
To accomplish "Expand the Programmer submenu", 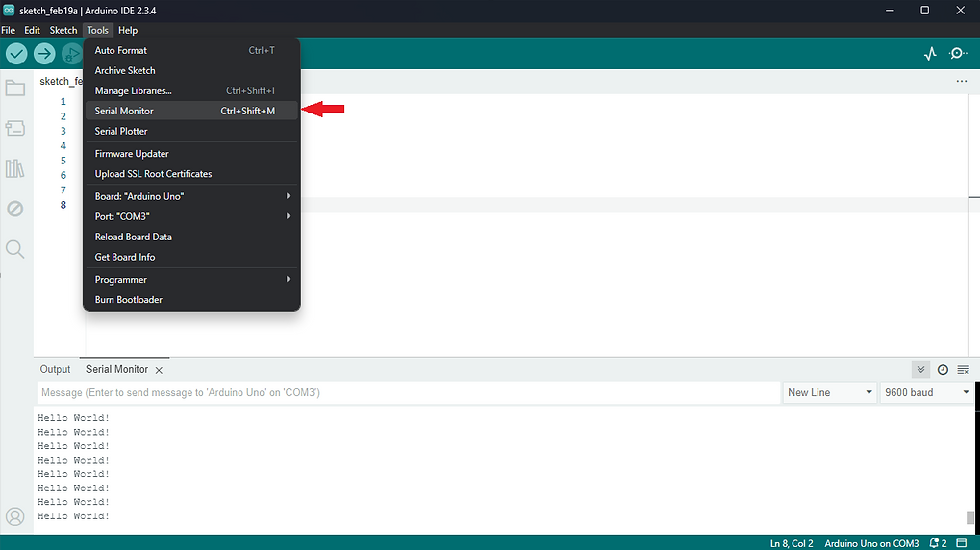I will click(191, 279).
